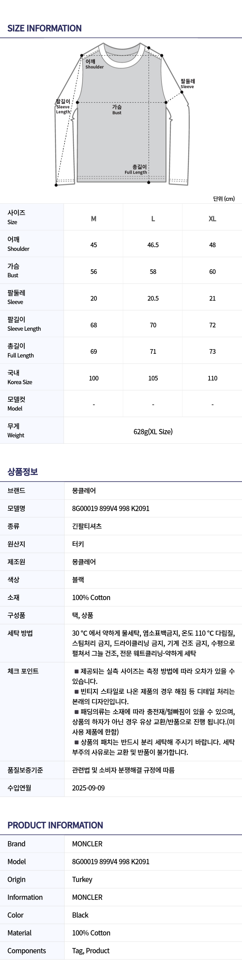Click the MONCLER value in Brand row
This screenshot has width=242, height=980.
point(87,844)
